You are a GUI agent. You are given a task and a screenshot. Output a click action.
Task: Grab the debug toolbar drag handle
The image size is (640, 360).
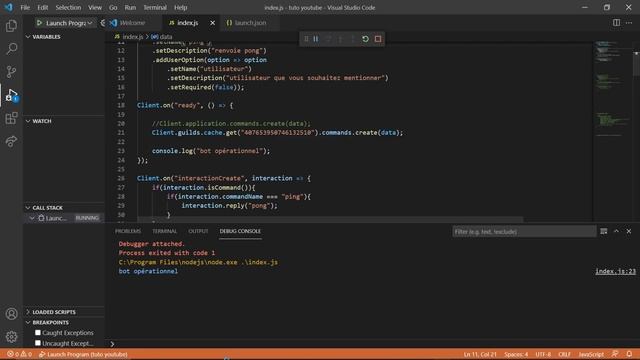[306, 39]
